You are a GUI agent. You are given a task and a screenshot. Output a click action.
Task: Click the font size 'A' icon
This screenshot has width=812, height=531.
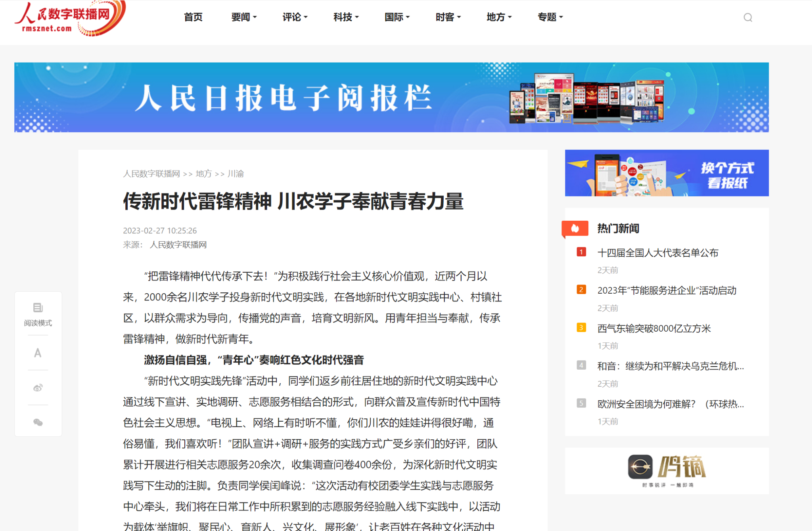coord(38,353)
